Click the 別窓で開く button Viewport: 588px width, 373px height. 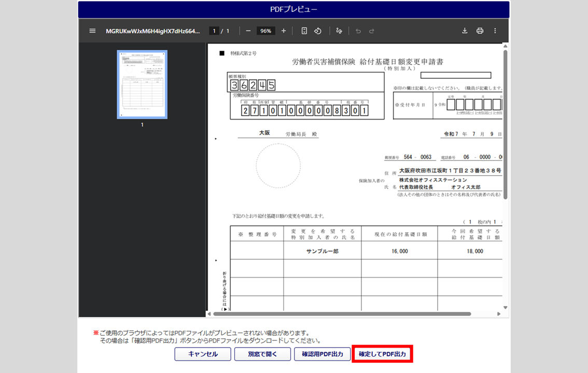(262, 354)
